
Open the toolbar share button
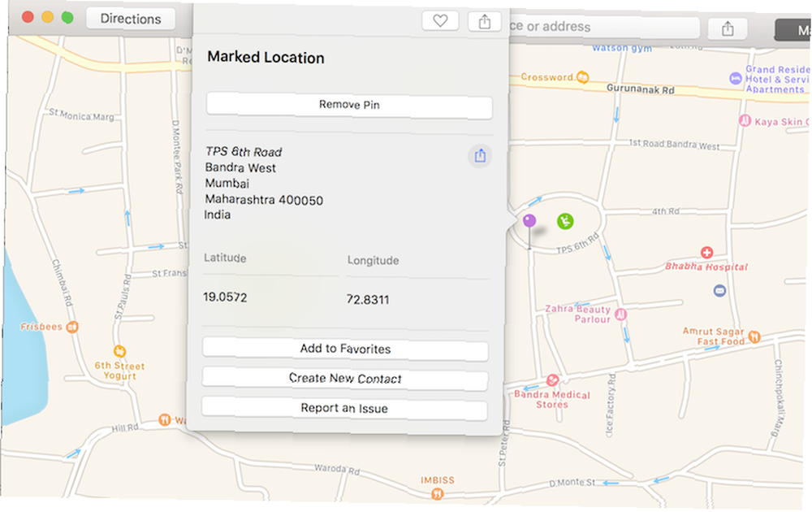728,28
